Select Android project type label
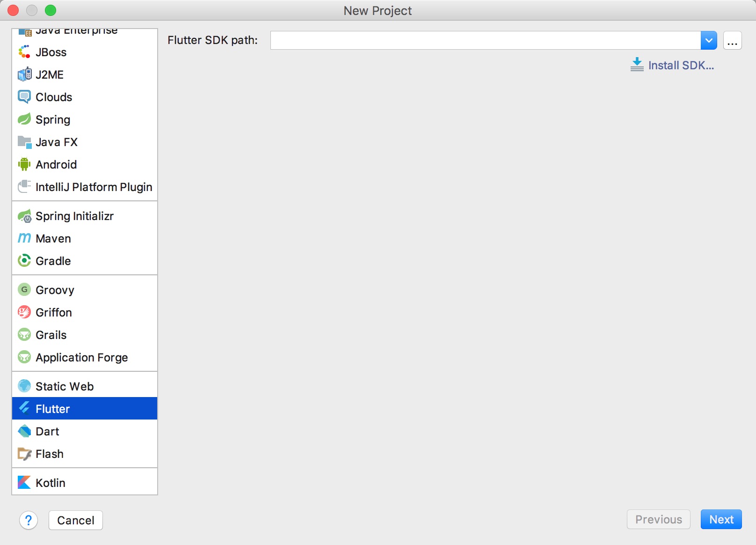This screenshot has height=545, width=756. coord(56,165)
